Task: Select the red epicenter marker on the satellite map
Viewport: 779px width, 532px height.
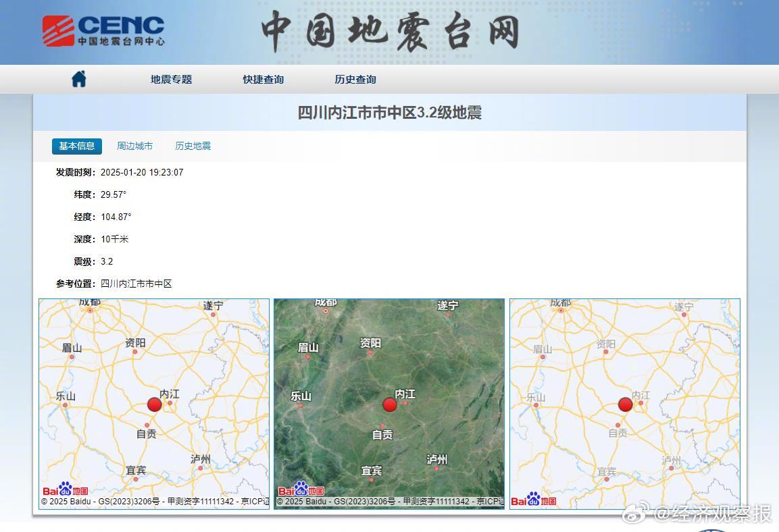Action: click(x=389, y=405)
